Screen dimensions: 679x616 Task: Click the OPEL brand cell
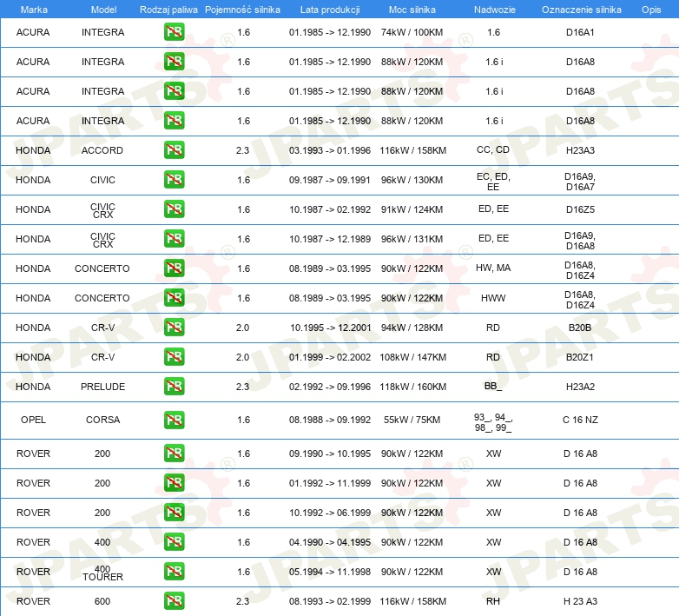coord(33,420)
